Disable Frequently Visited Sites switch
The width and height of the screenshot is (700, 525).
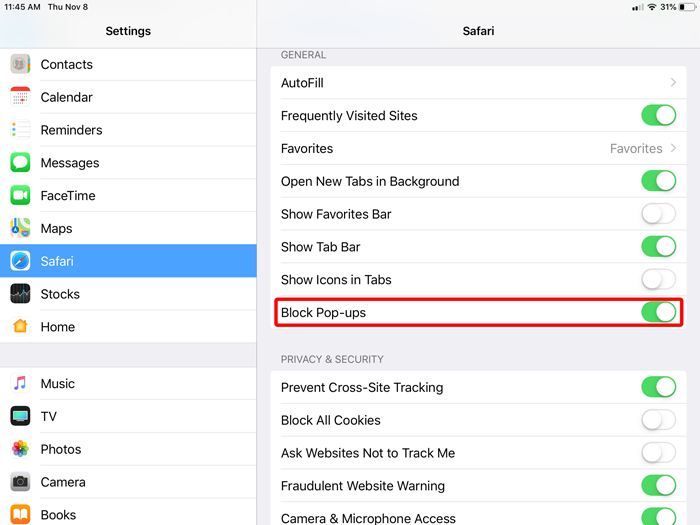(658, 115)
